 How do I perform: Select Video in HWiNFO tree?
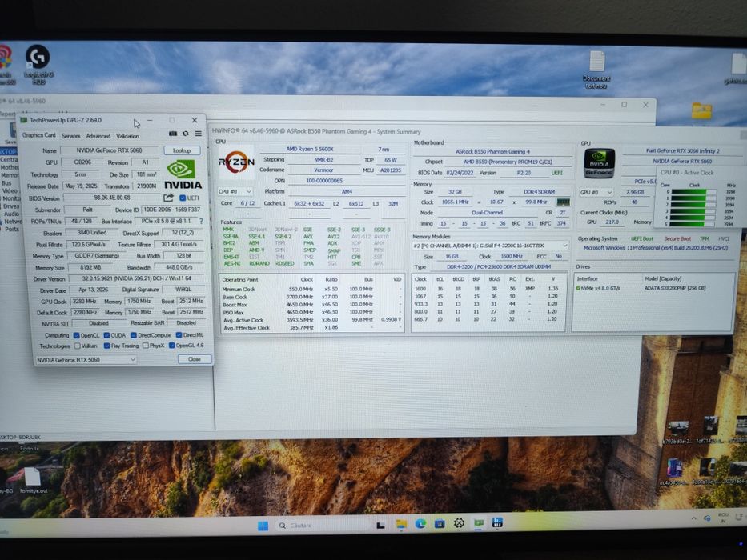coord(10,190)
